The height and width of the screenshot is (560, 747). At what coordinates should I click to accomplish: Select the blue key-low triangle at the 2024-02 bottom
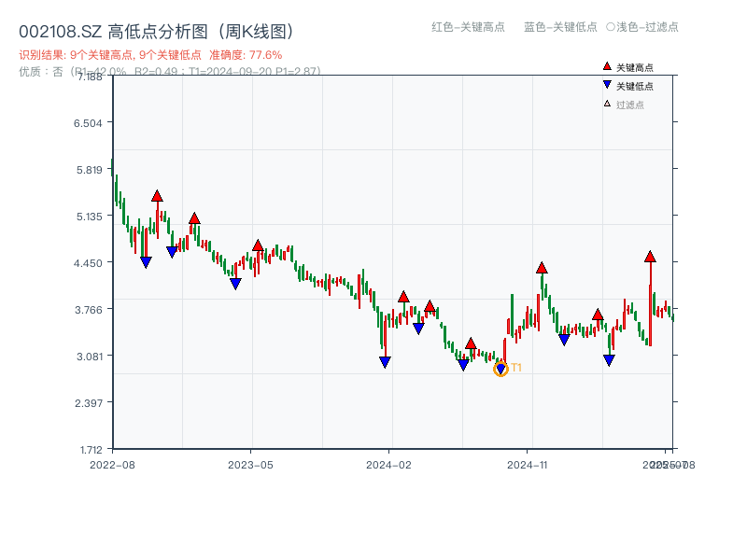[x=386, y=362]
